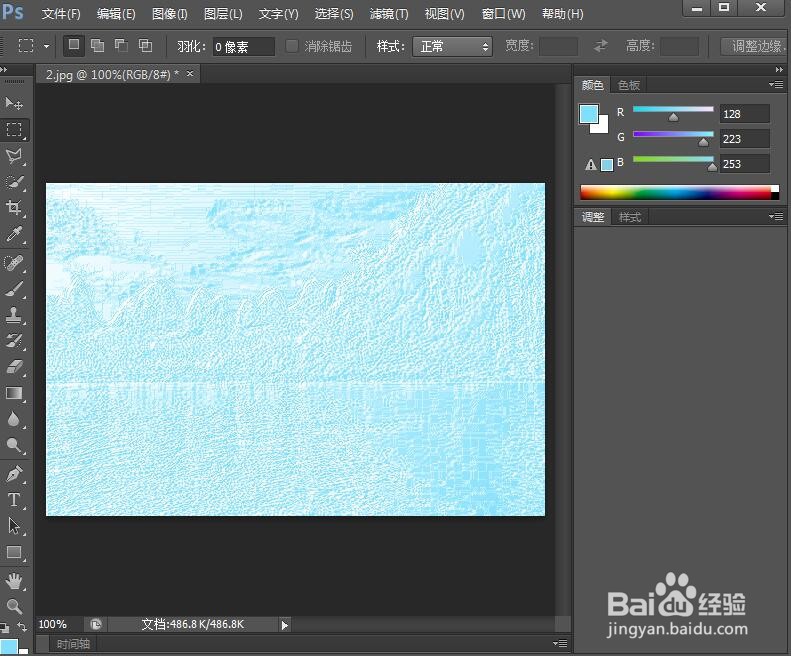Open the 滤镜(T) menu
The width and height of the screenshot is (791, 656).
[x=389, y=14]
